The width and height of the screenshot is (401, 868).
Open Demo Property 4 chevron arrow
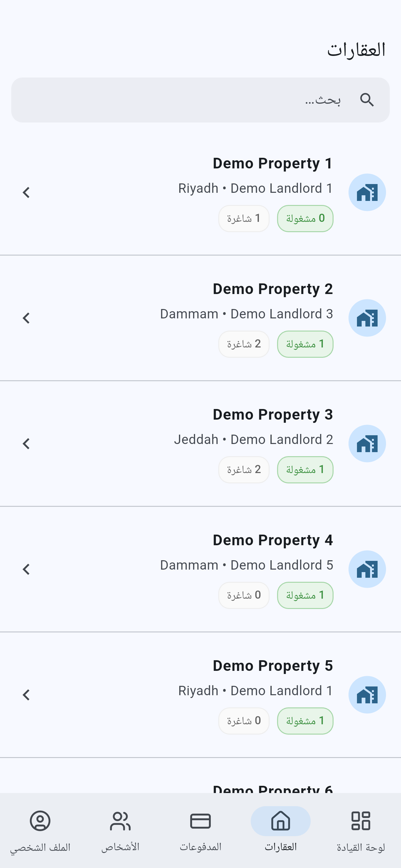click(26, 569)
